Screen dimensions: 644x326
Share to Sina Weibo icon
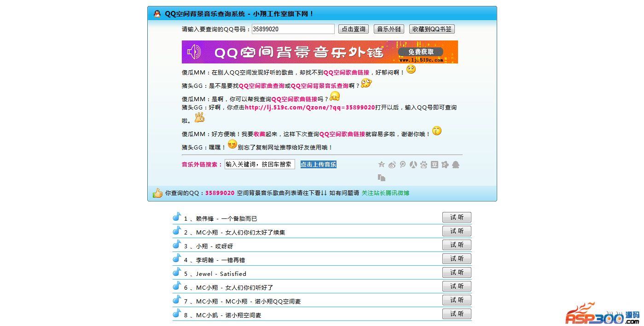click(392, 165)
